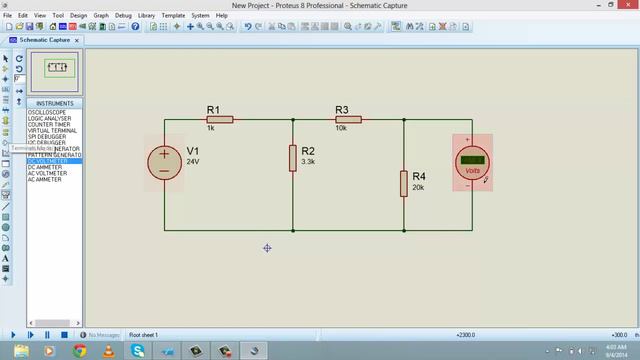
Task: Click the Zoom In magnifier icon
Action: click(x=200, y=27)
